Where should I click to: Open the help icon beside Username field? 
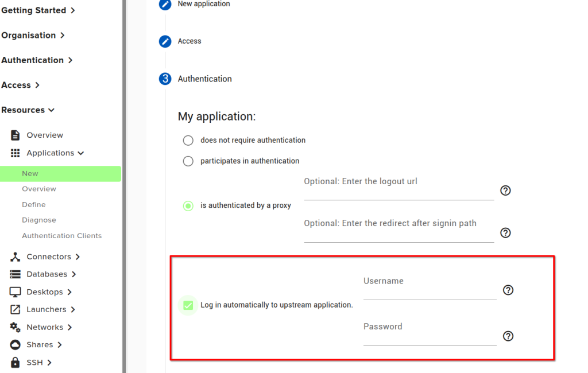coord(508,290)
